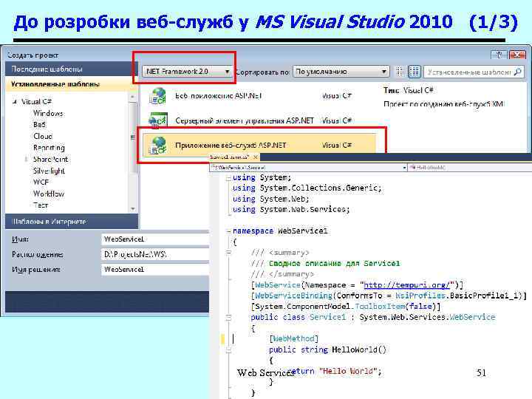
Task: Click 'using System.Web.Services;' line
Action: [x=291, y=209]
